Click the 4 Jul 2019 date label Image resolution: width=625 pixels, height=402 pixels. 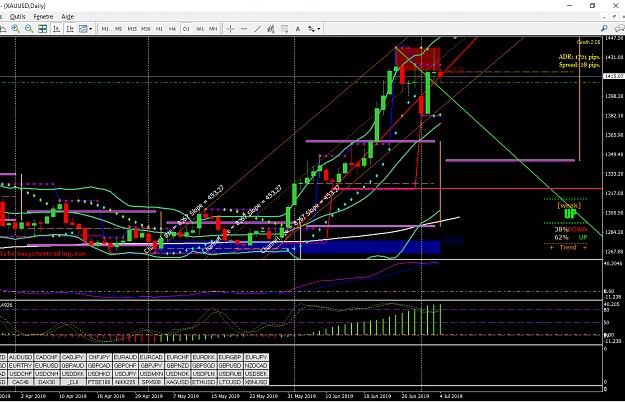451,396
